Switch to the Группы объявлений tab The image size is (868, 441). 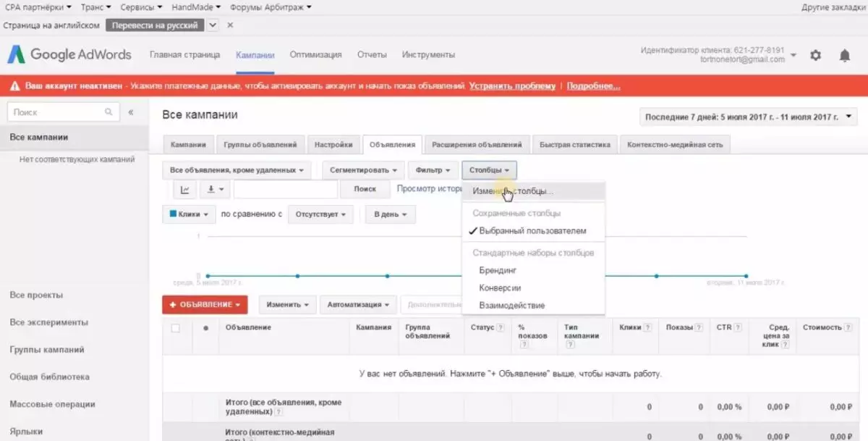[x=260, y=145]
